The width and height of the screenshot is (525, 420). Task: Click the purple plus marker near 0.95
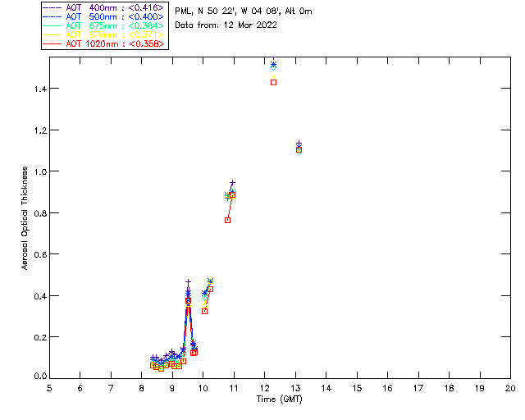(232, 183)
